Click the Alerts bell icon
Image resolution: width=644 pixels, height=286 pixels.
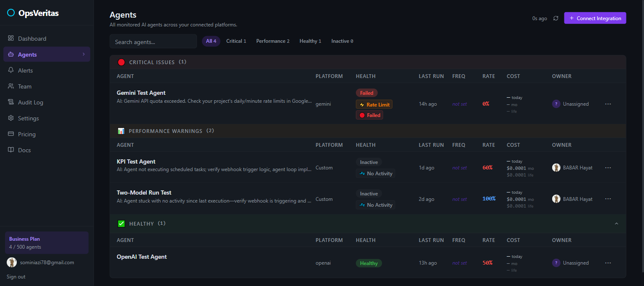11,70
